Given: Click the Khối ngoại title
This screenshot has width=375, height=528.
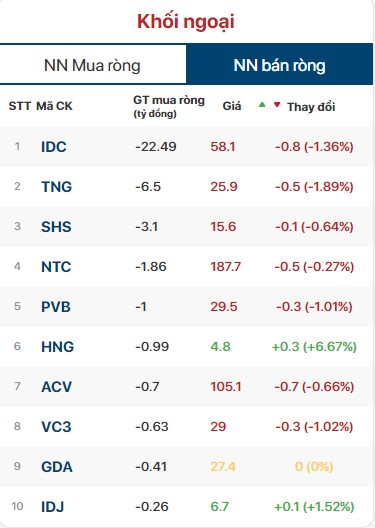Looking at the screenshot, I should pyautogui.click(x=186, y=22).
